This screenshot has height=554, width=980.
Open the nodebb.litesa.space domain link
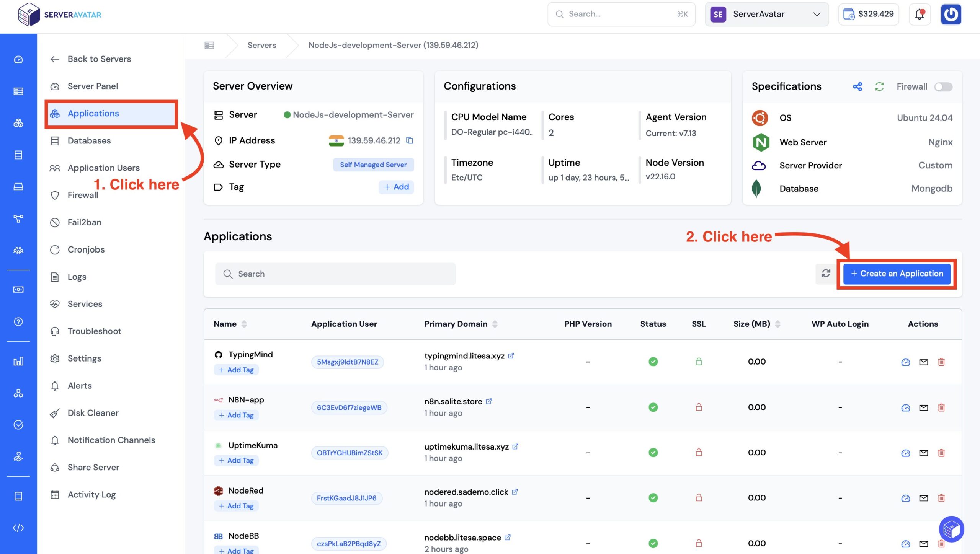[462, 538]
